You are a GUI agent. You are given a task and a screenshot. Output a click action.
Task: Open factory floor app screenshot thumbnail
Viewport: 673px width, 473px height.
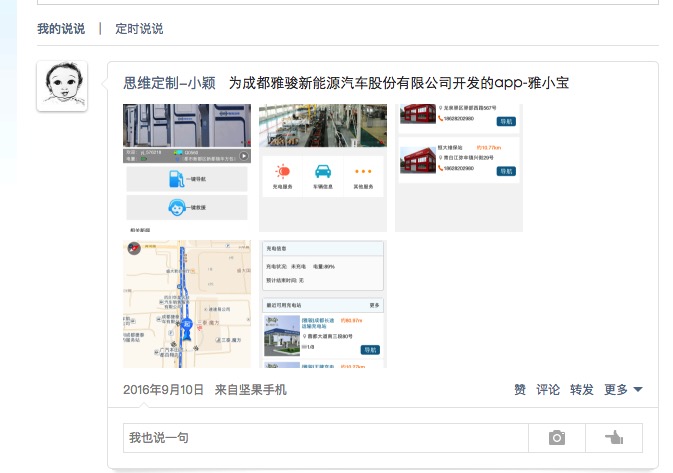point(323,168)
